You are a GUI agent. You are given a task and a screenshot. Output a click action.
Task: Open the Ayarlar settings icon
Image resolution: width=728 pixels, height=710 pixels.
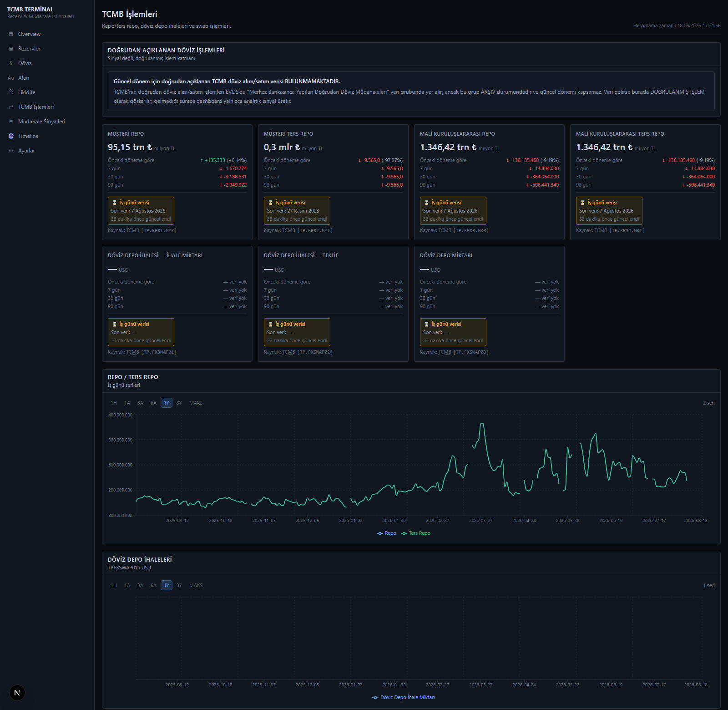click(x=11, y=151)
